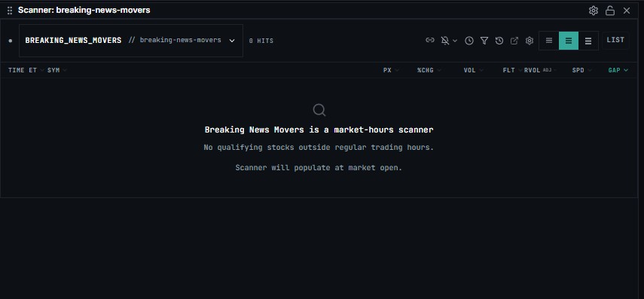The image size is (644, 299).
Task: Open the scan history icon
Action: 499,40
